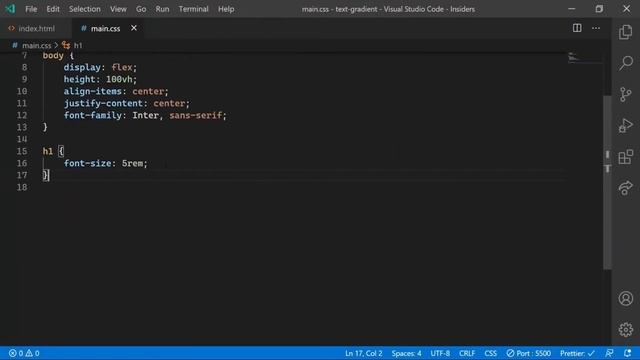Image resolution: width=640 pixels, height=360 pixels.
Task: Open the Source Control view
Action: [625, 94]
